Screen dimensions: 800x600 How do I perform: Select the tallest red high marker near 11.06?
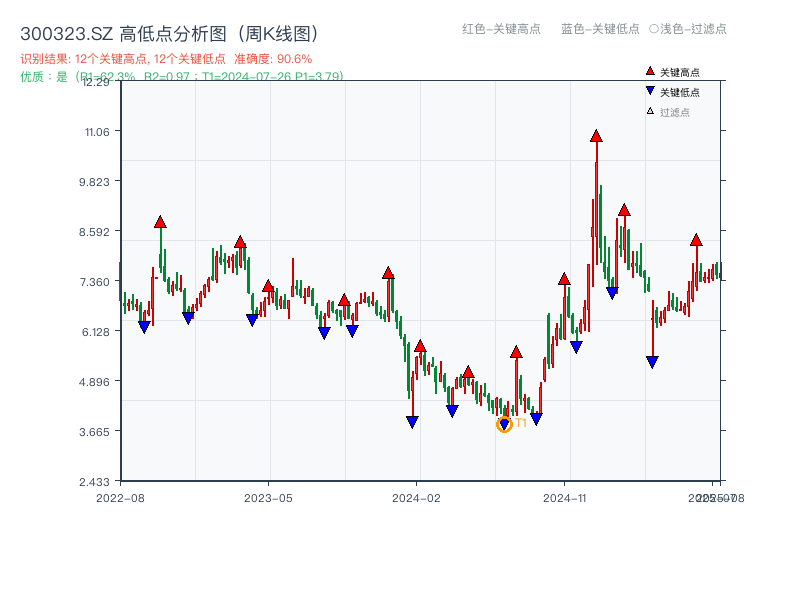596,136
